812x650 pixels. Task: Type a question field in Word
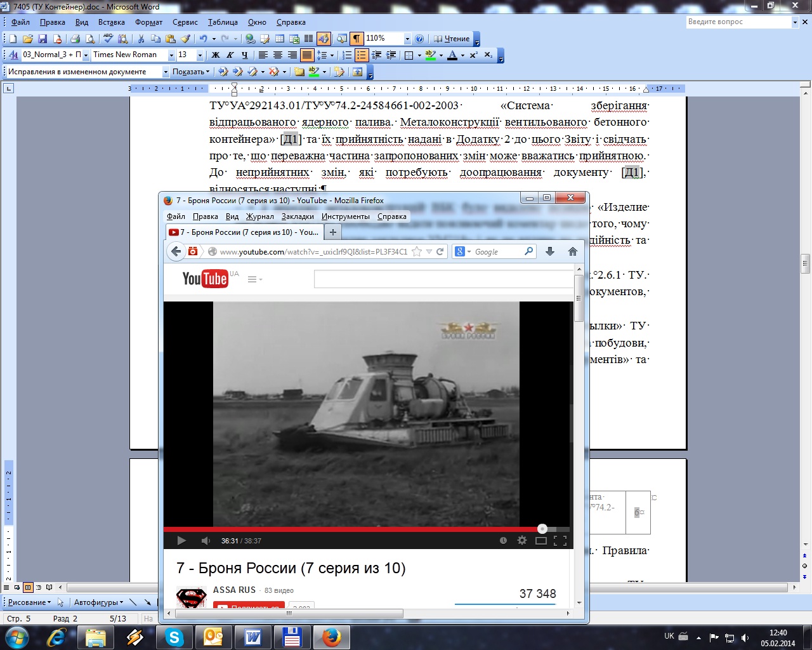[x=738, y=22]
